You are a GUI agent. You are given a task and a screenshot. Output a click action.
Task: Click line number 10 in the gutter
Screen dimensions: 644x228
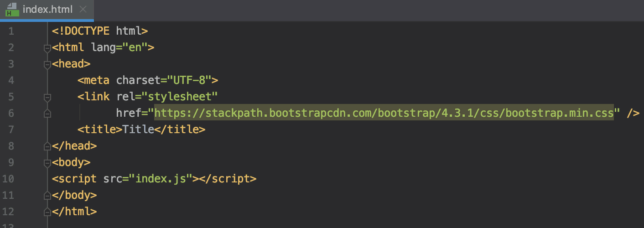(x=8, y=179)
